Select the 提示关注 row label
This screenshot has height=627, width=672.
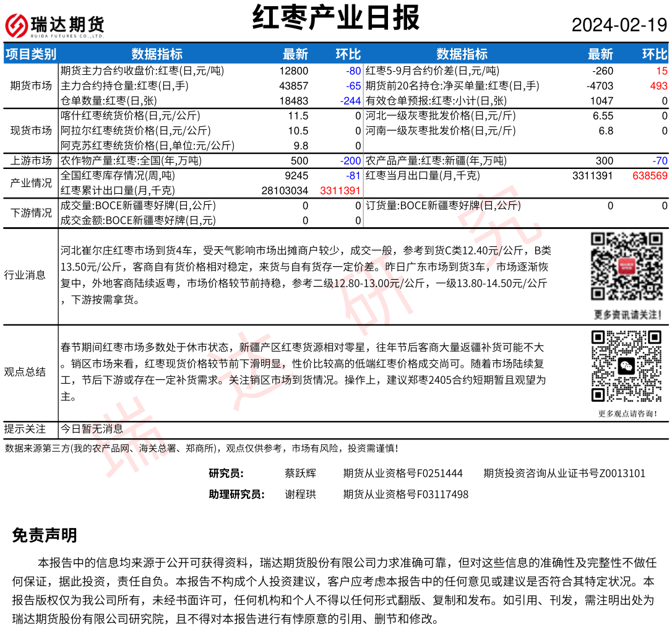pos(25,428)
